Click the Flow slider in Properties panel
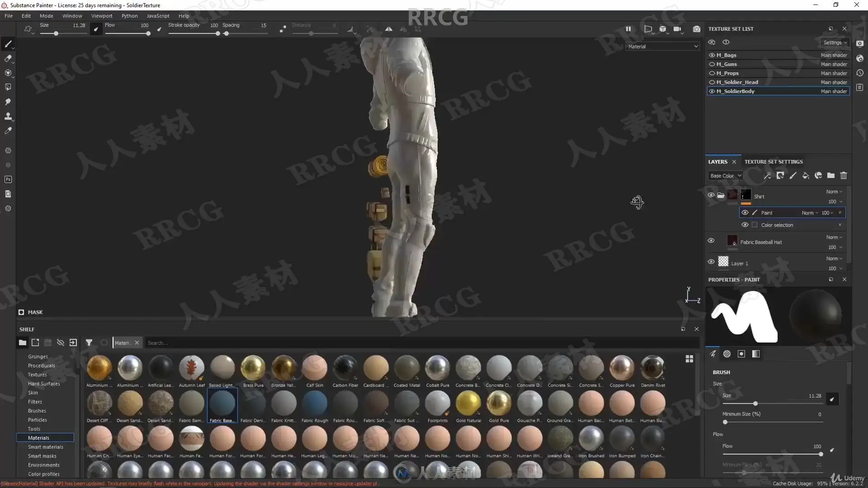 click(x=772, y=454)
